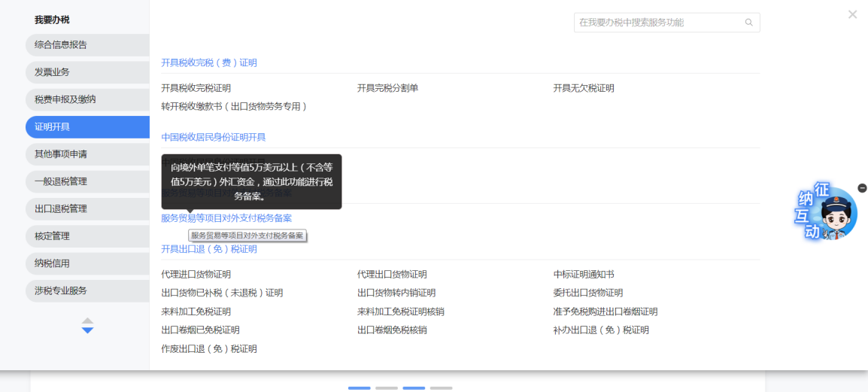Image resolution: width=868 pixels, height=392 pixels.
Task: Minimize the 征纳互动 floating widget
Action: point(862,188)
